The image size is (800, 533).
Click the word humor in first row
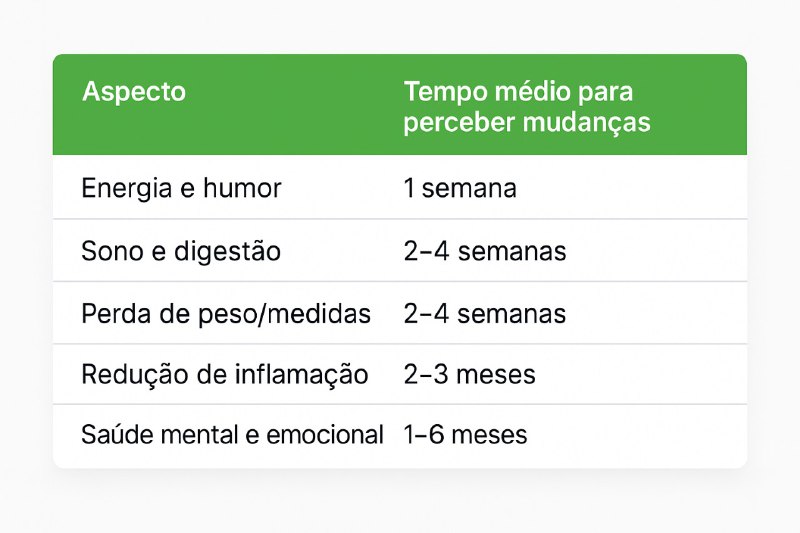pyautogui.click(x=242, y=188)
